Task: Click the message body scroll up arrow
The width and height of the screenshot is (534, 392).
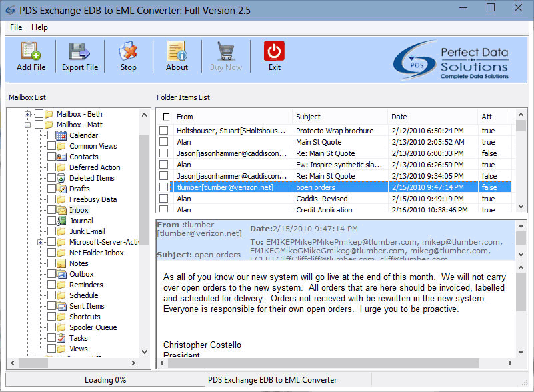Action: (521, 267)
